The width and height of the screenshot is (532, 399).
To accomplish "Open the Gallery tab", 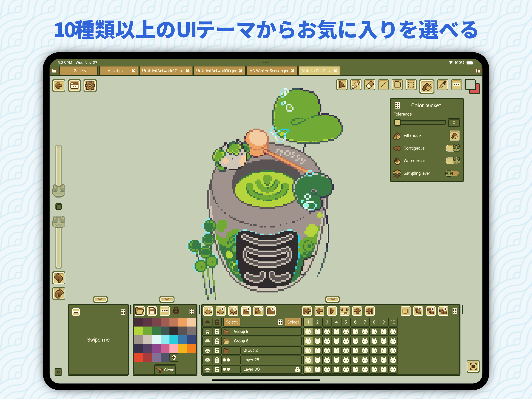I will point(79,71).
